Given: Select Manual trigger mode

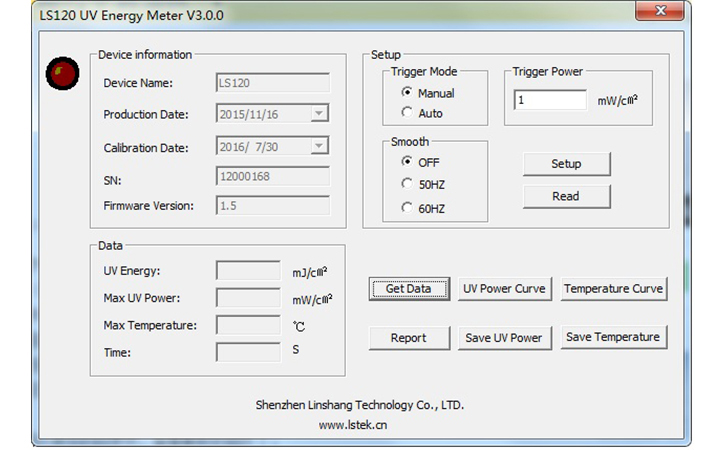Looking at the screenshot, I should (x=407, y=93).
